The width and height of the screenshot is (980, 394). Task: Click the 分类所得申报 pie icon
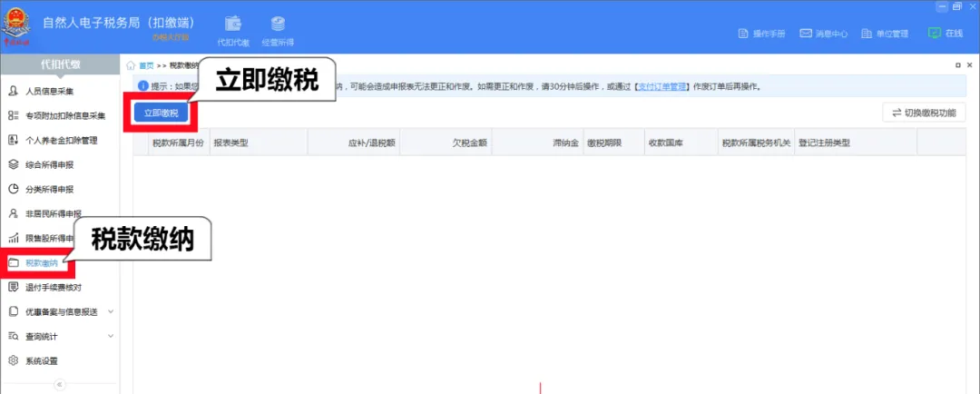click(13, 189)
